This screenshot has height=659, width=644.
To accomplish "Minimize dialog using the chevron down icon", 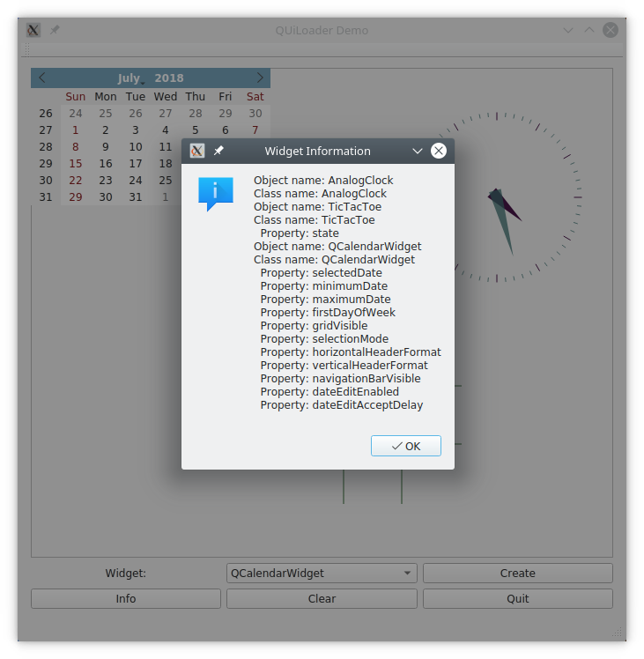I will [418, 151].
